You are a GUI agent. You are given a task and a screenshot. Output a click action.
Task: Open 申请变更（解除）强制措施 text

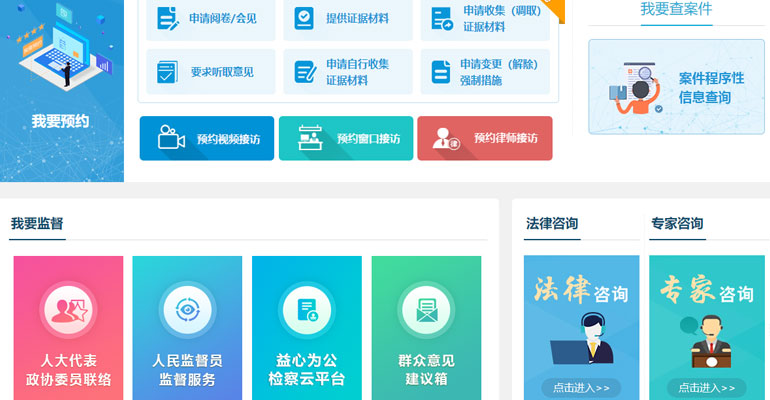pos(499,72)
